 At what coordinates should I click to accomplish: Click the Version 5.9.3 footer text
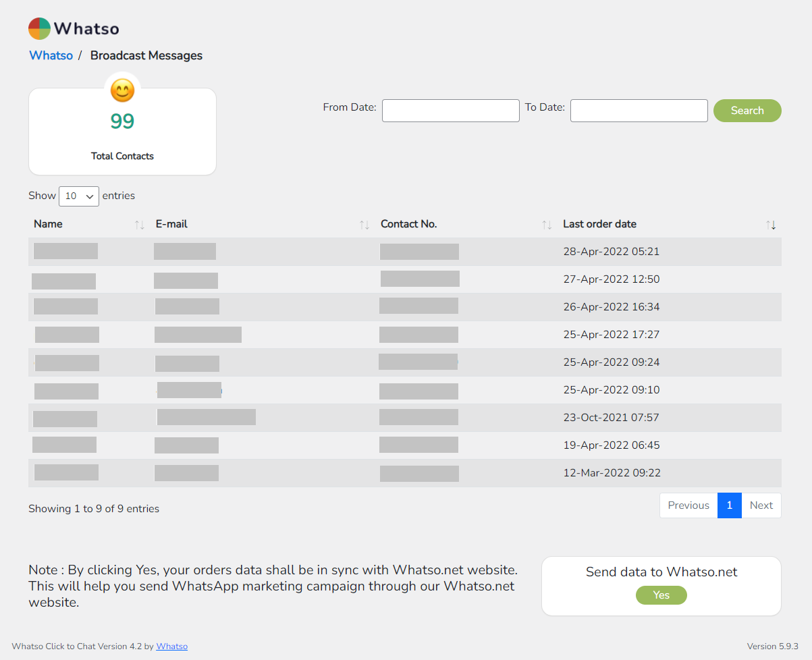click(x=773, y=647)
